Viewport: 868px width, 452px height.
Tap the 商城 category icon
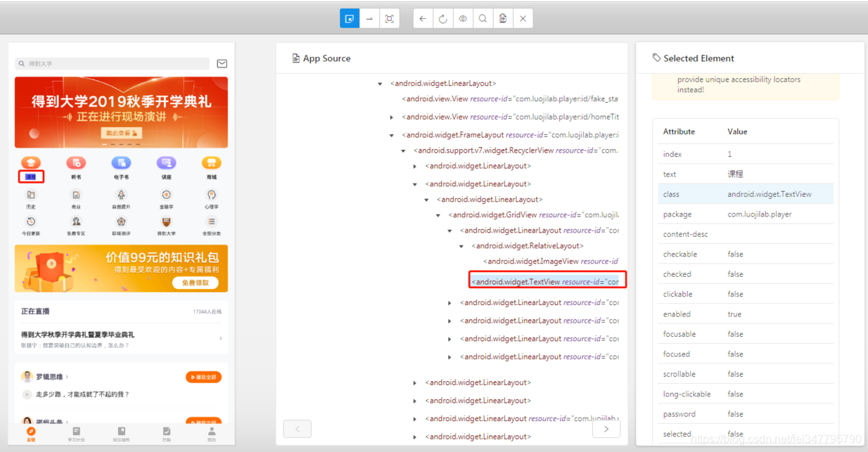[212, 163]
